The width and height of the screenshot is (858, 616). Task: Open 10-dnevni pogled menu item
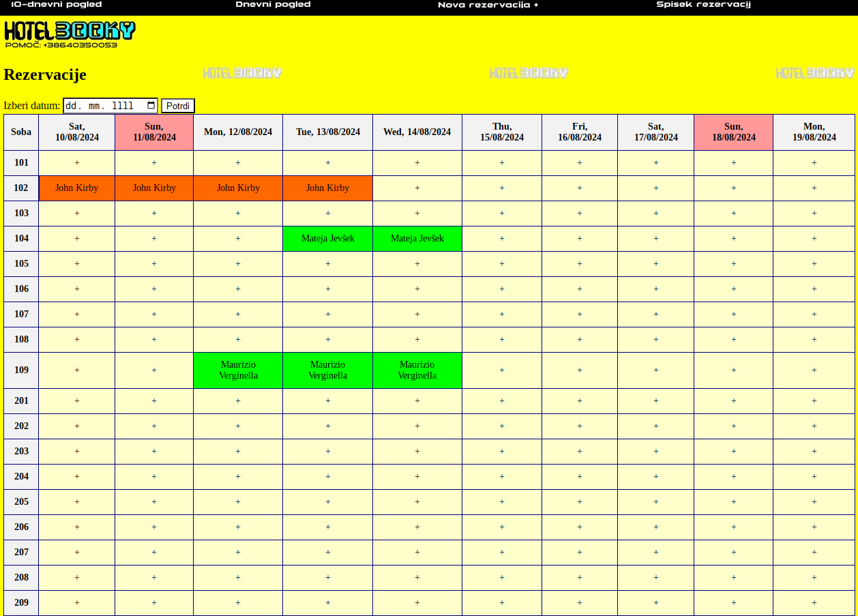[x=57, y=5]
